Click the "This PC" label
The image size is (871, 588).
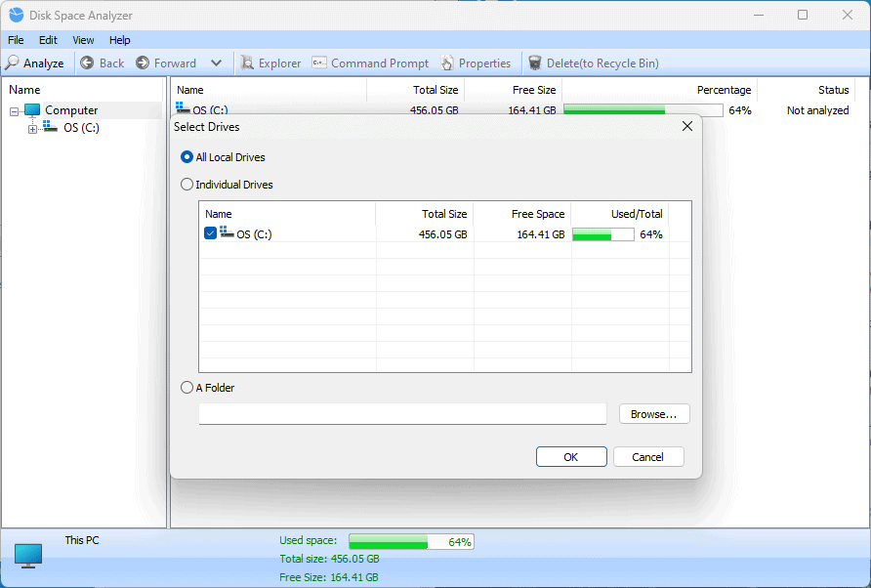pos(82,540)
